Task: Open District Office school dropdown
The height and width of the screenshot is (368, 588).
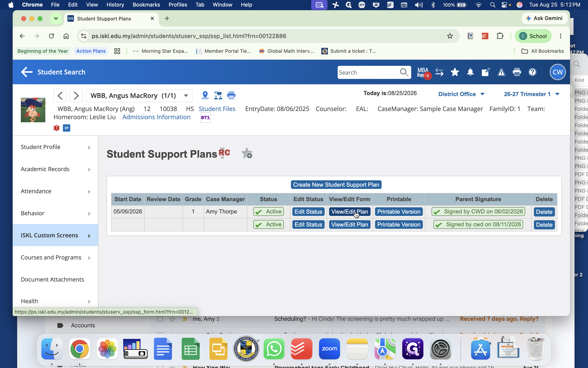Action: (x=461, y=94)
